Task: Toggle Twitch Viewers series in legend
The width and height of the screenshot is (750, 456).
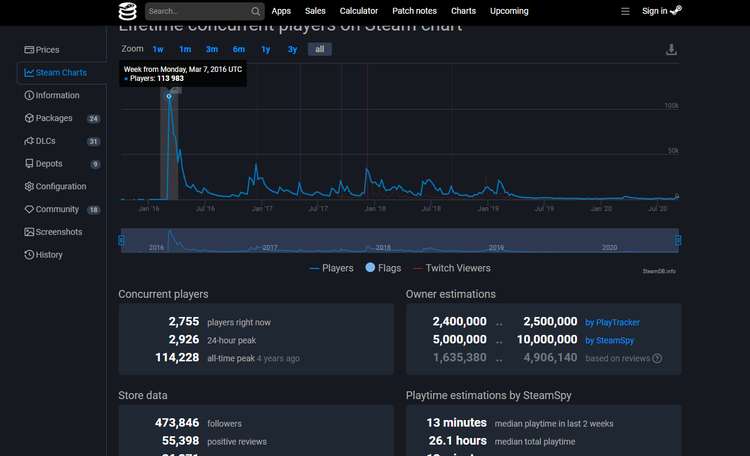Action: tap(452, 268)
